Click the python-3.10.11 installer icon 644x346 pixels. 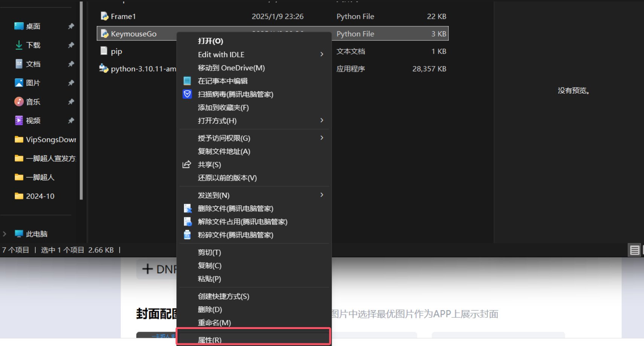click(x=104, y=68)
